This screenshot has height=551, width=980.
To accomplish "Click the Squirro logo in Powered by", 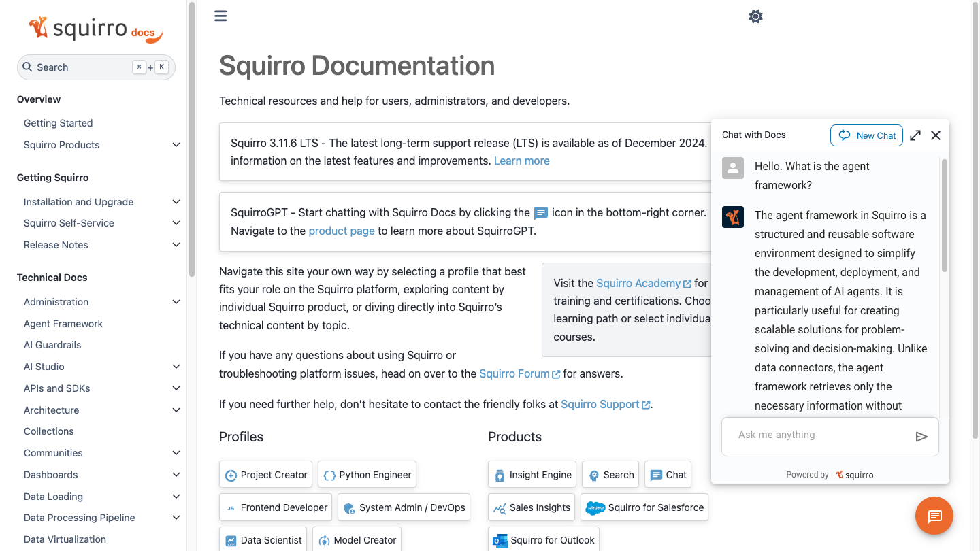I will click(855, 475).
